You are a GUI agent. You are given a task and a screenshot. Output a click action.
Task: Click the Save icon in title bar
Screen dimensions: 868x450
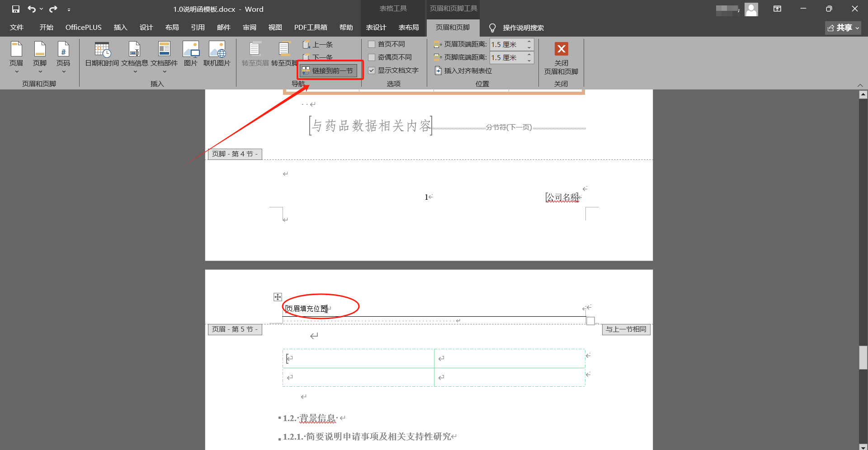16,9
